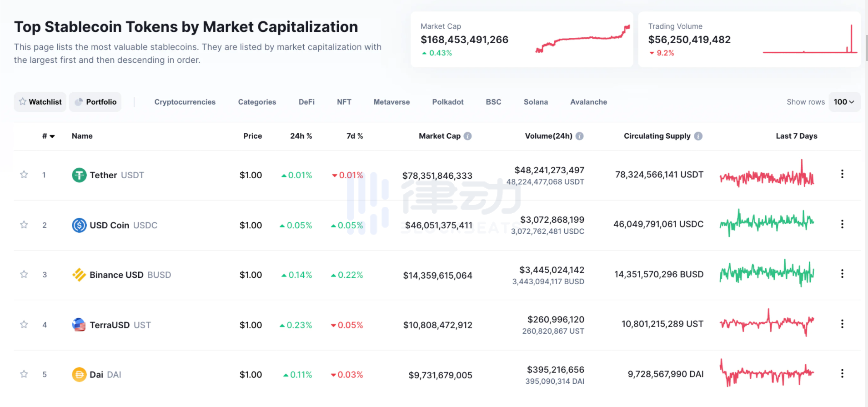Screen dimensions: 868x407
Task: Click the Market Cap summary chart
Action: pos(582,40)
